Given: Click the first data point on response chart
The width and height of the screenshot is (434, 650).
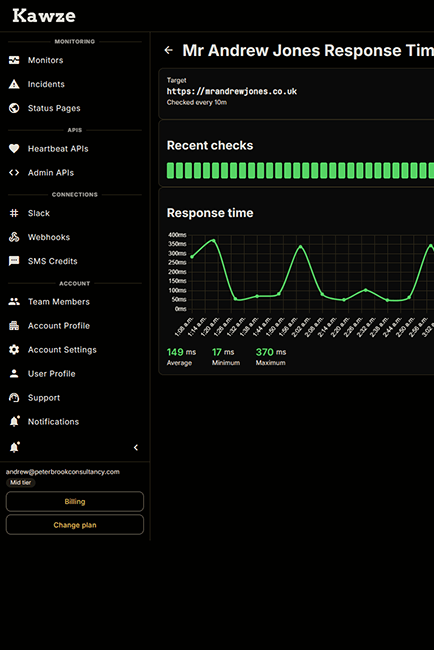Looking at the screenshot, I should tap(192, 257).
